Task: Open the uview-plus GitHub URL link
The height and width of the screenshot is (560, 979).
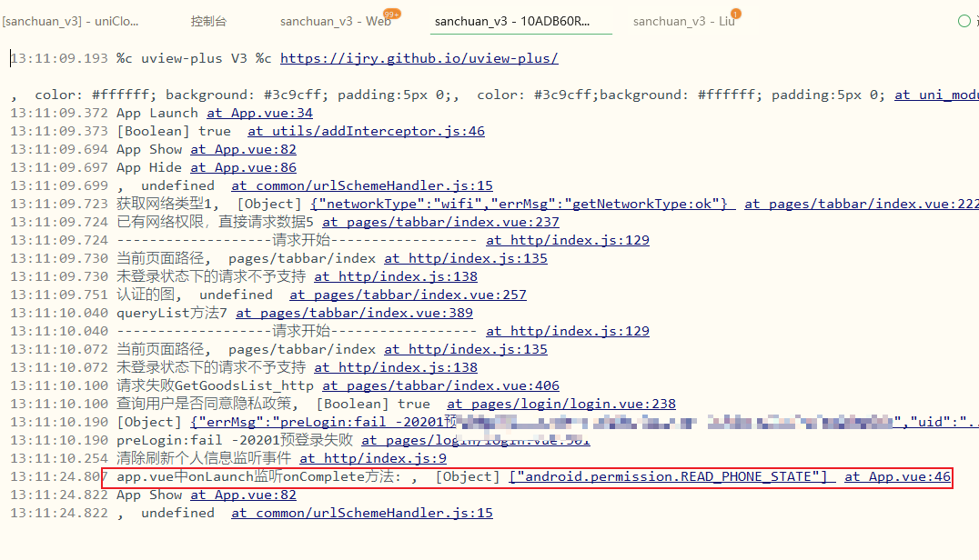Action: click(419, 58)
